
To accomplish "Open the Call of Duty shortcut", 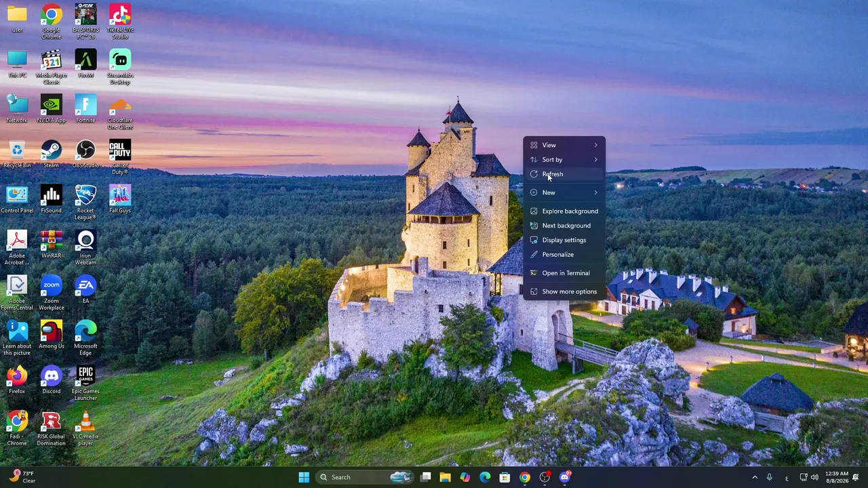I will pyautogui.click(x=120, y=157).
